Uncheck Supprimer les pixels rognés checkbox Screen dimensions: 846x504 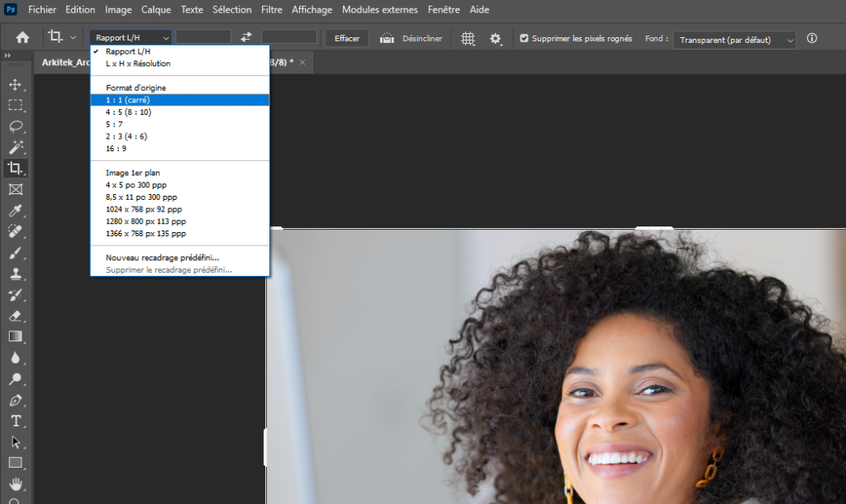click(524, 38)
